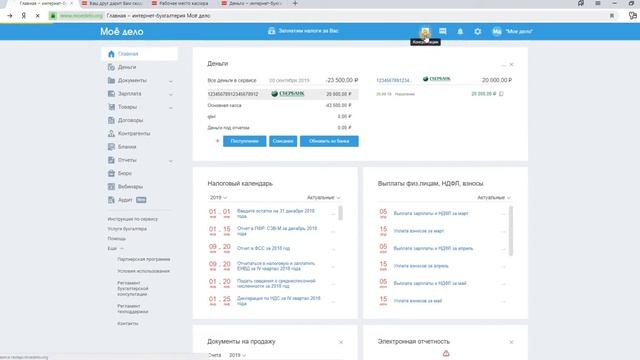Screen dimensions: 640x360
Task: Open Выплата зарплаты и НДФЛ за март
Action: tap(431, 213)
